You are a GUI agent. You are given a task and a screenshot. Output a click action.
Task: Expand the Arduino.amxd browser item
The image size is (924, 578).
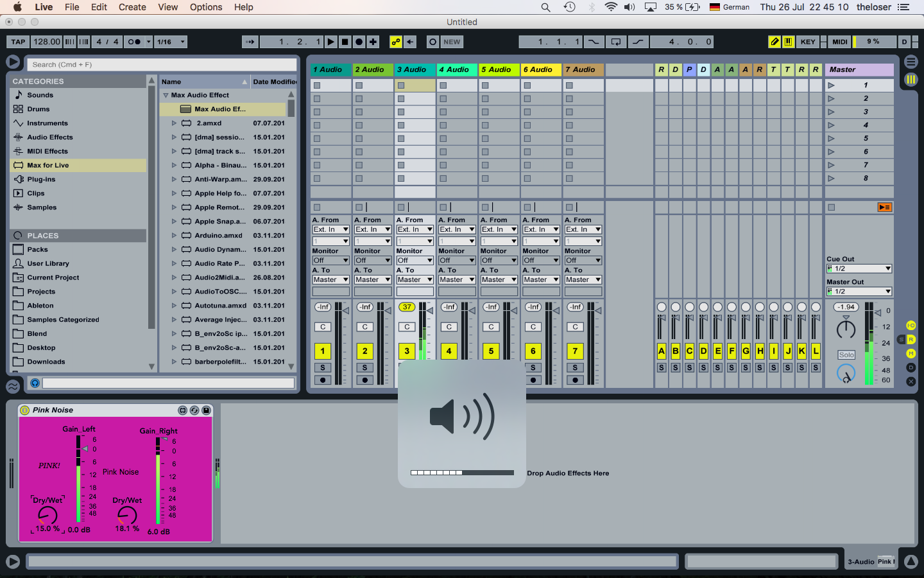174,236
